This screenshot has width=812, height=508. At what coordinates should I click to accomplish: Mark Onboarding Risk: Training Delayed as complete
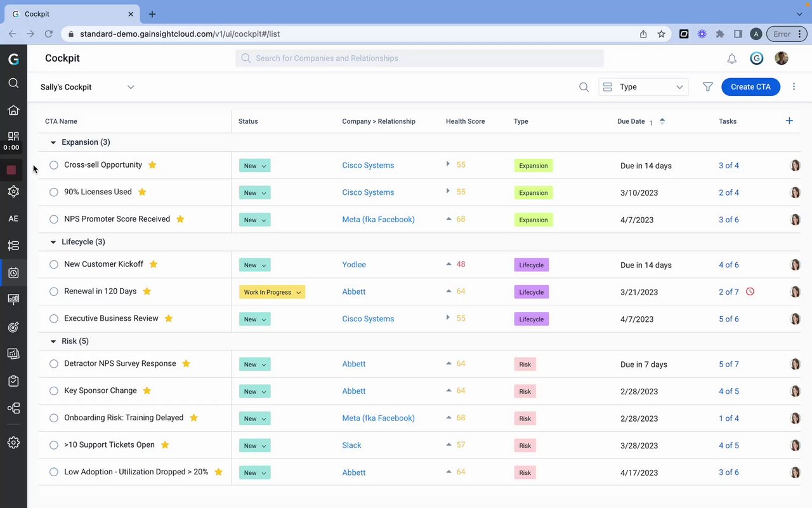point(54,418)
